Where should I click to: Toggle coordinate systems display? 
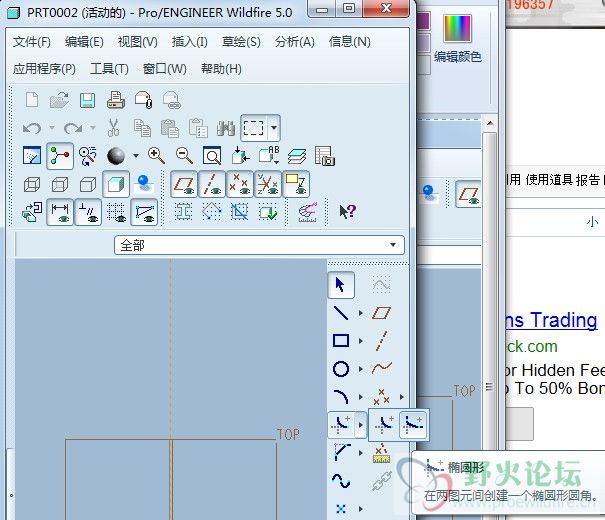(268, 184)
